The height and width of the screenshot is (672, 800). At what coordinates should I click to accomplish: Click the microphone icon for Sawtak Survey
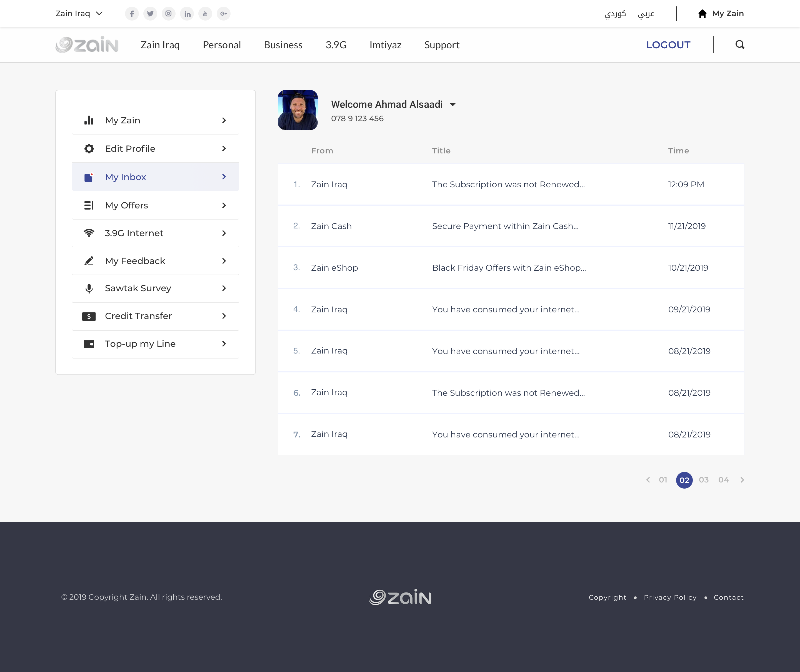click(89, 288)
